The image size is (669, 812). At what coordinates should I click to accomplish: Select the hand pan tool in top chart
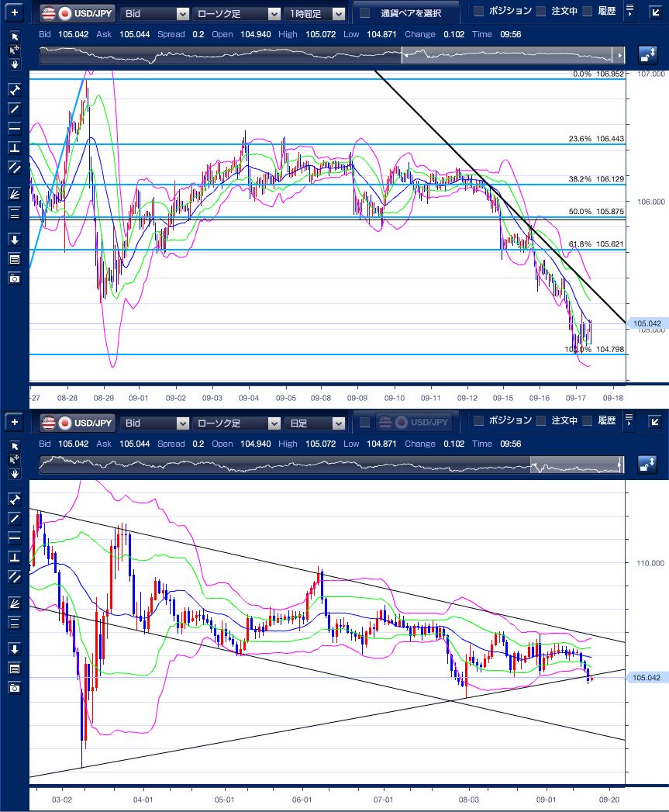point(14,64)
